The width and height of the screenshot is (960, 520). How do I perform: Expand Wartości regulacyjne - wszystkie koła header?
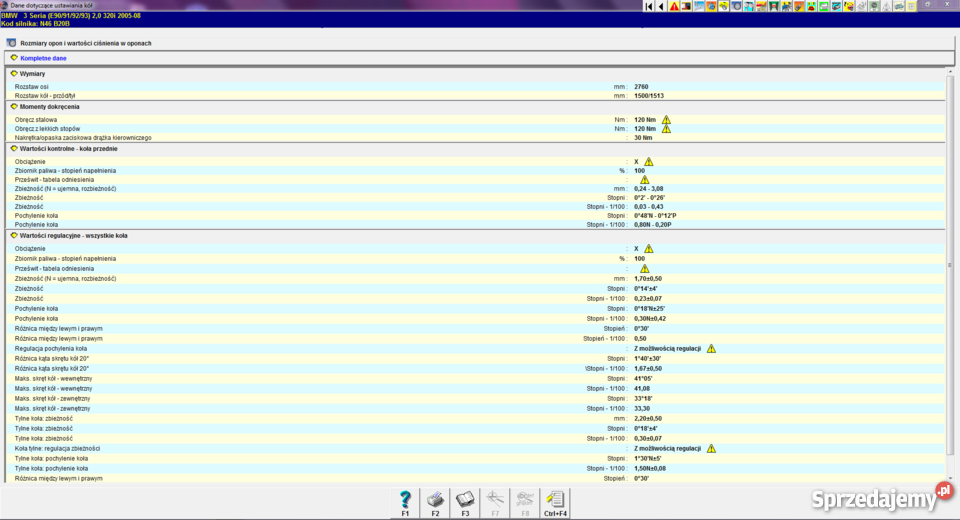(x=14, y=236)
